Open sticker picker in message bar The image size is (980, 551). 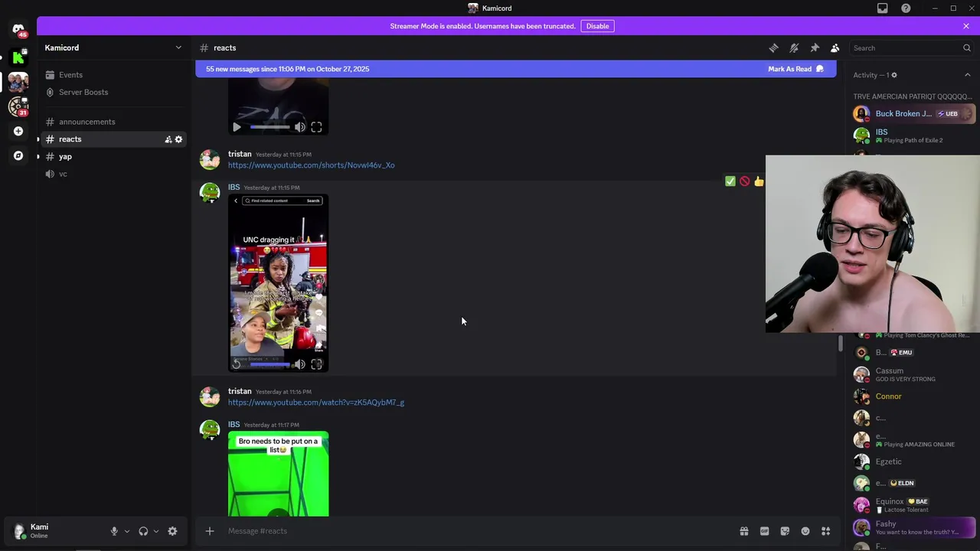pyautogui.click(x=785, y=531)
